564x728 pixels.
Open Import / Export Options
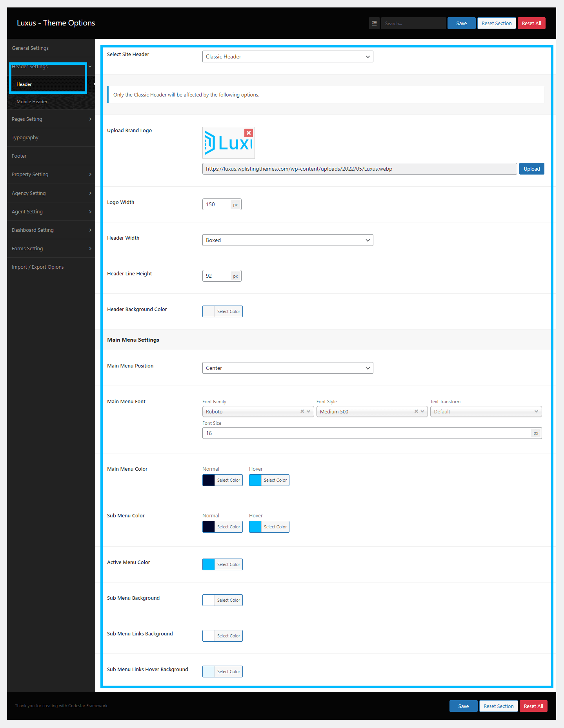point(38,267)
